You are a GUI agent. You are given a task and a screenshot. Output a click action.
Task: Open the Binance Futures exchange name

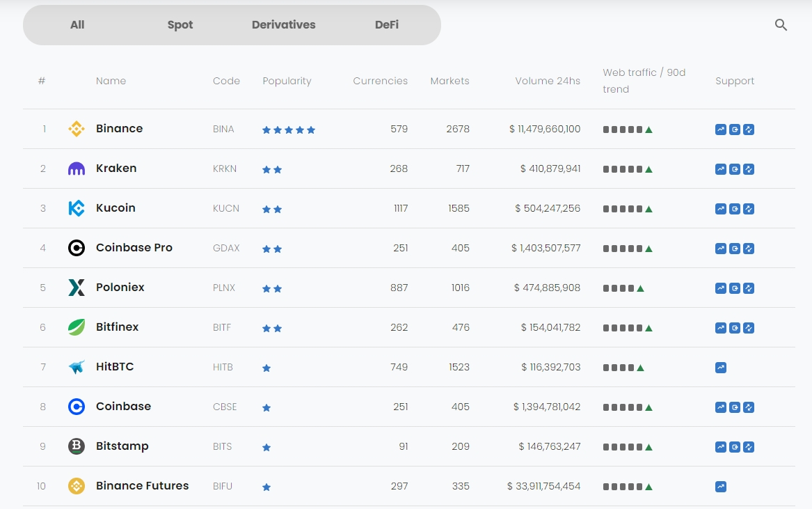click(x=142, y=486)
